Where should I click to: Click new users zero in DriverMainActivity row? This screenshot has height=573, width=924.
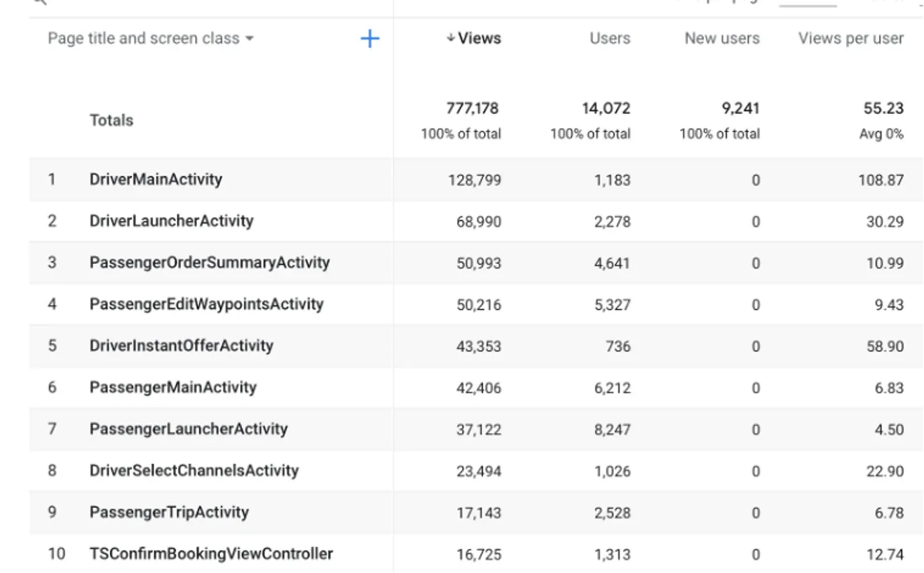755,180
